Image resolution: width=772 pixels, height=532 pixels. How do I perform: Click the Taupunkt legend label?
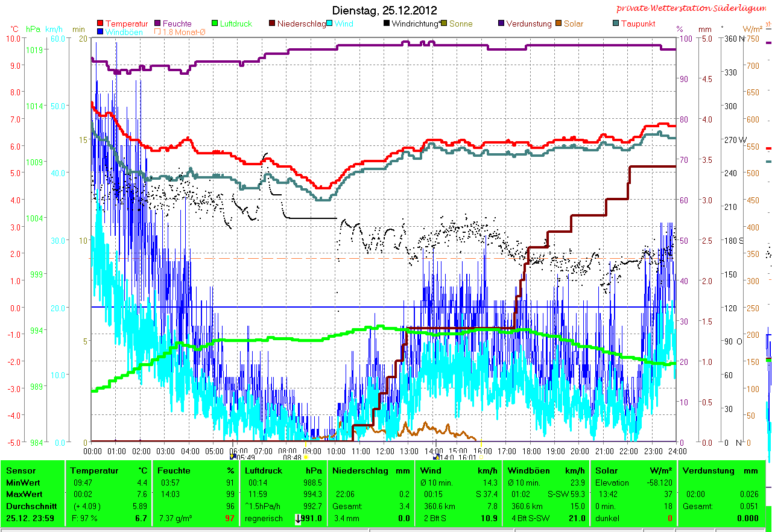click(638, 24)
